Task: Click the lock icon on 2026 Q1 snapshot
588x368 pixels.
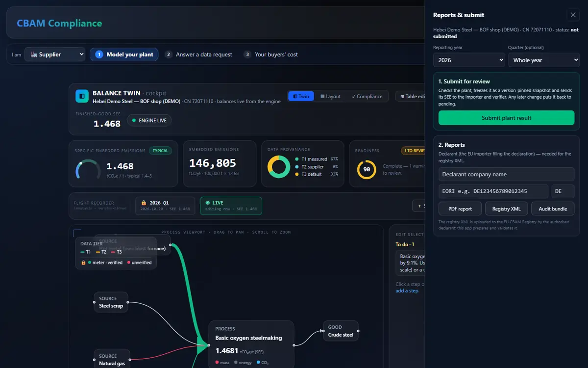Action: [x=144, y=203]
